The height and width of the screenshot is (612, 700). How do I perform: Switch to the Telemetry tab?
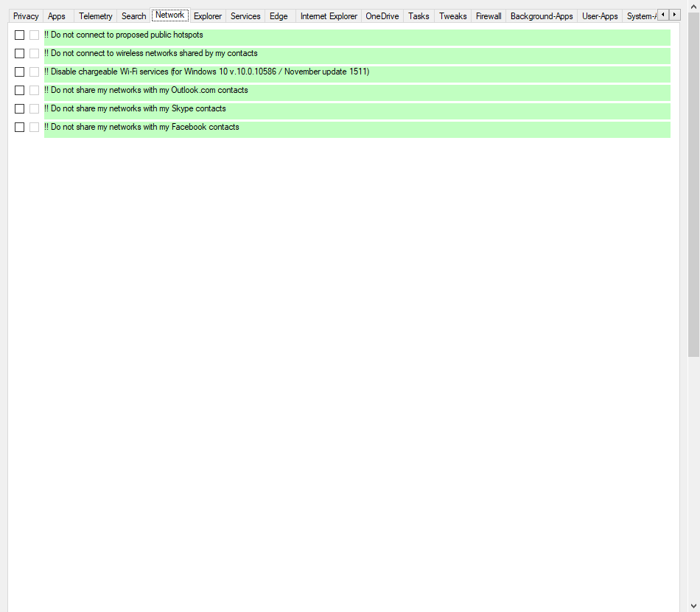pos(96,16)
